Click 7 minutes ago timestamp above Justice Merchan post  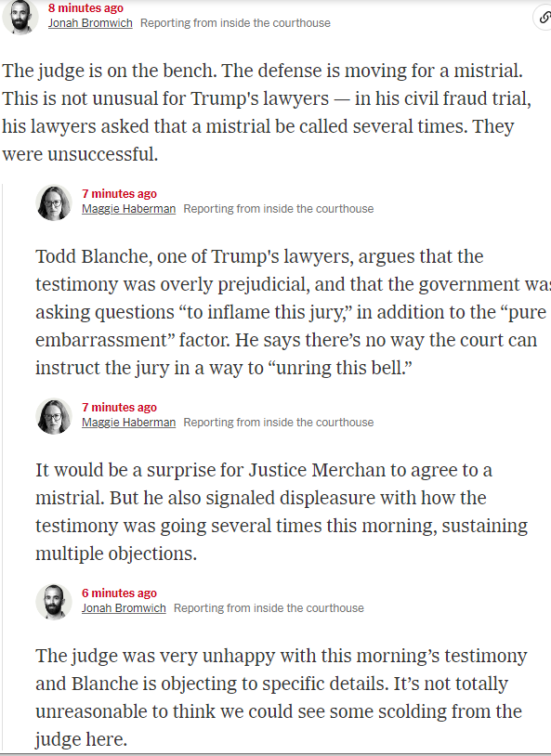click(x=119, y=408)
